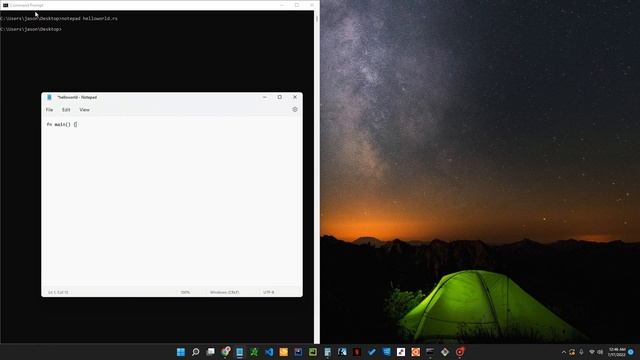Open the orange circular app icon on taskbar

pos(416,352)
